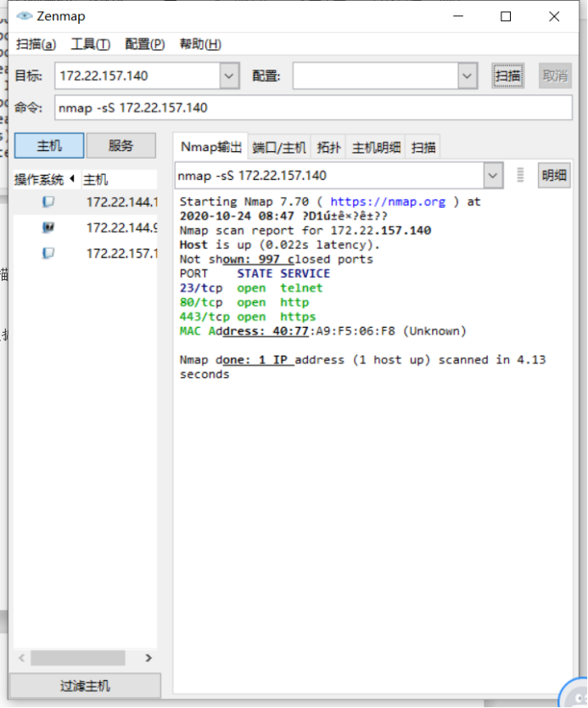This screenshot has height=708, width=588.
Task: Start scan with the 扫描 button
Action: pyautogui.click(x=507, y=76)
